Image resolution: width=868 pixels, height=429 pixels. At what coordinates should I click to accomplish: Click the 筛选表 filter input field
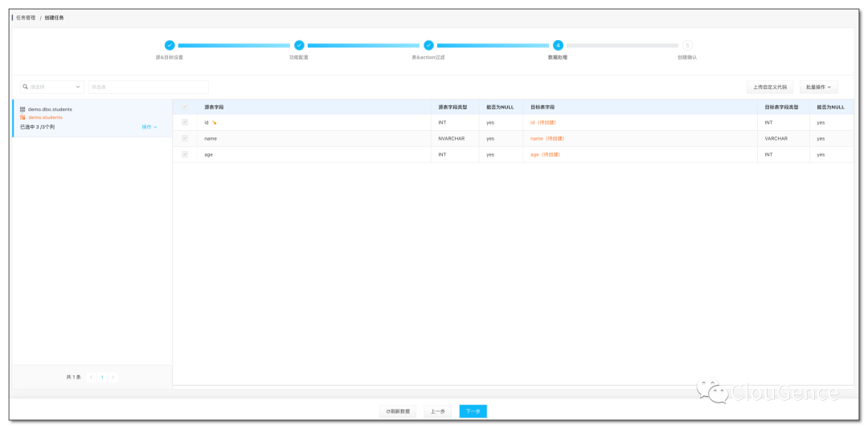(149, 87)
